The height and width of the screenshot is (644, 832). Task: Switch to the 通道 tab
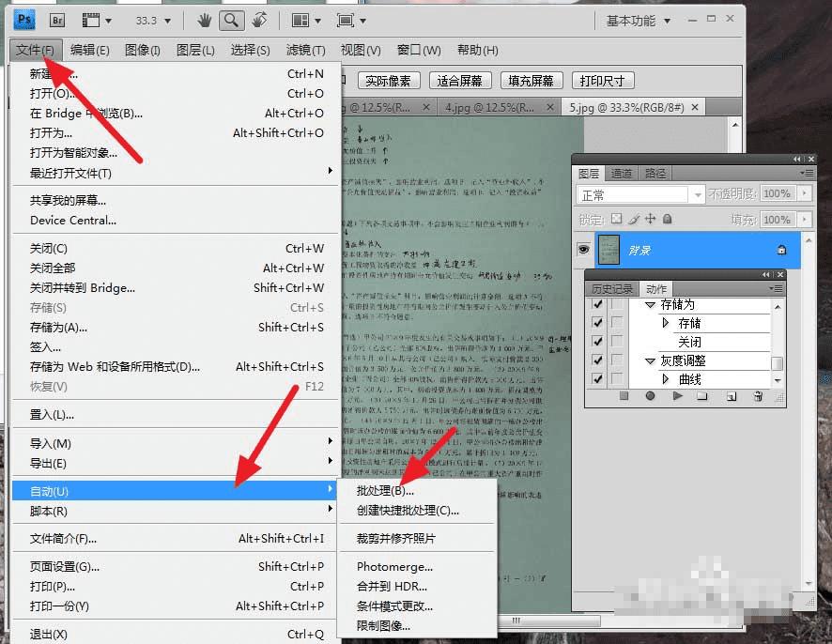(622, 174)
